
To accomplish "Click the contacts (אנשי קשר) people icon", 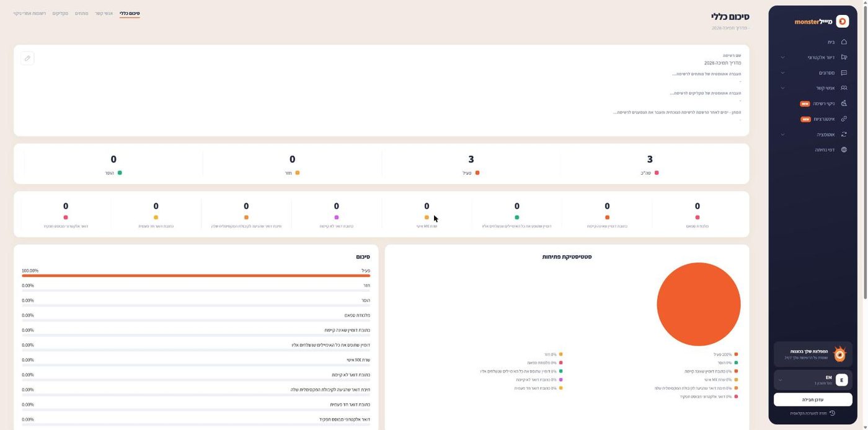I will (844, 88).
